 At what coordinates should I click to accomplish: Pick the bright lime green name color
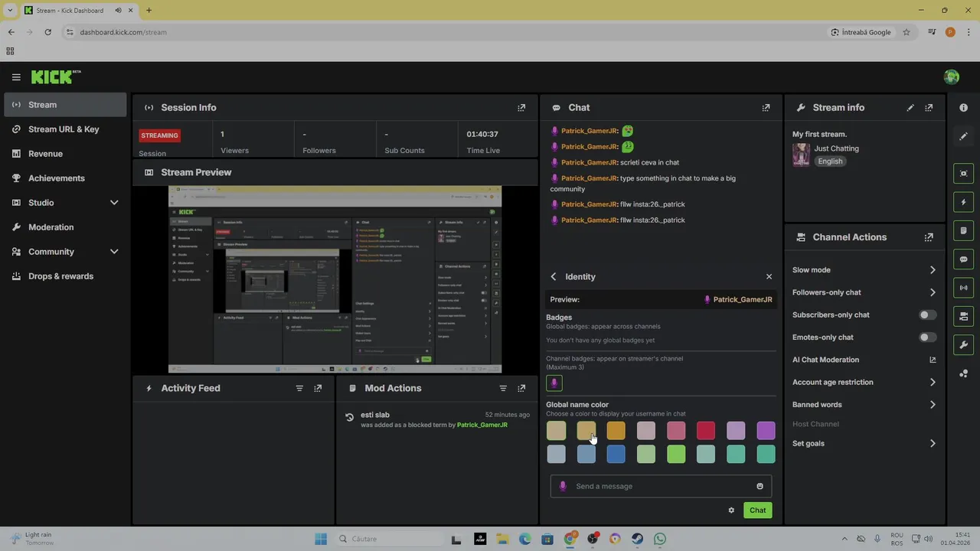676,455
